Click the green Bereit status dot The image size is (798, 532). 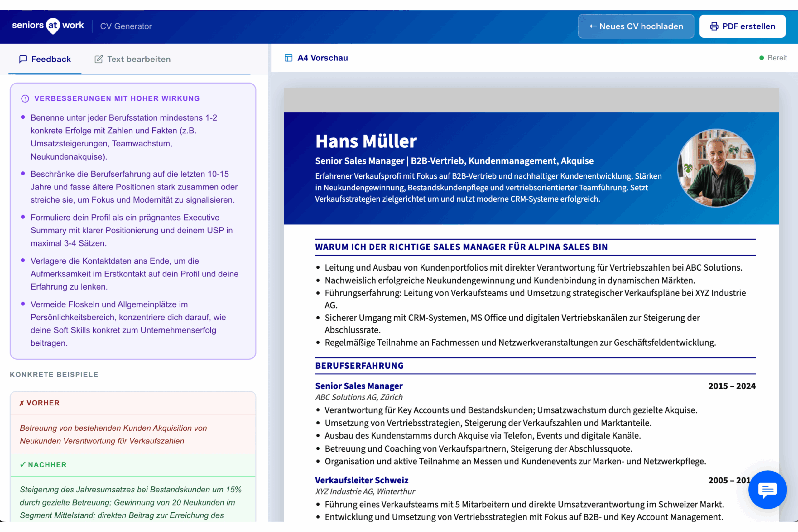pyautogui.click(x=761, y=58)
